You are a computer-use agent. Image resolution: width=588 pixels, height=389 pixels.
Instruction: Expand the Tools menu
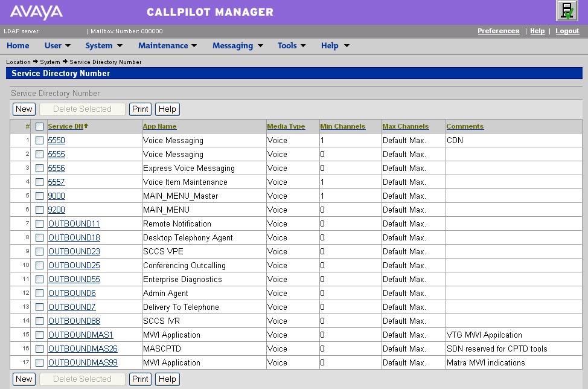292,46
